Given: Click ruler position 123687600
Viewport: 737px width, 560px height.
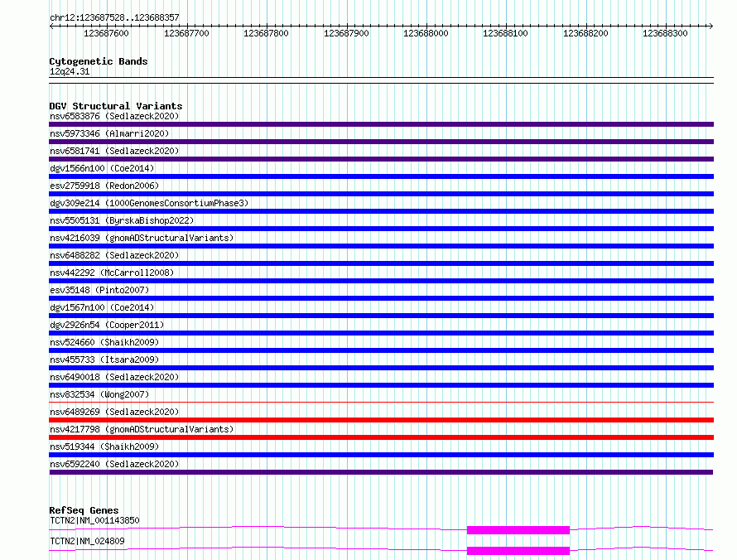Looking at the screenshot, I should click(x=106, y=33).
